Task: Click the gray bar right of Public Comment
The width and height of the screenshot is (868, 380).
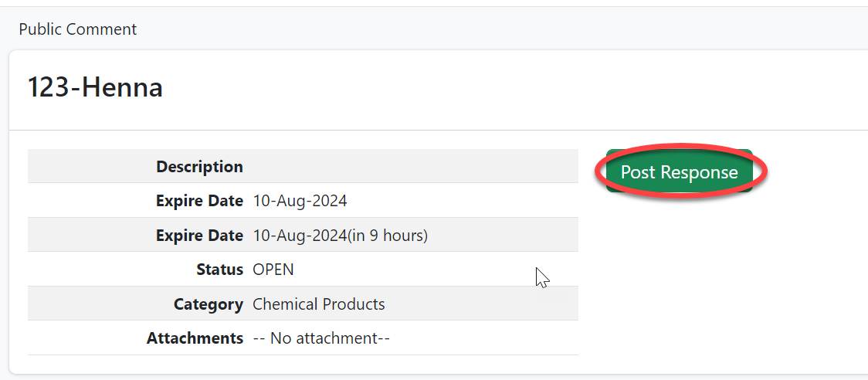Action: click(x=502, y=29)
